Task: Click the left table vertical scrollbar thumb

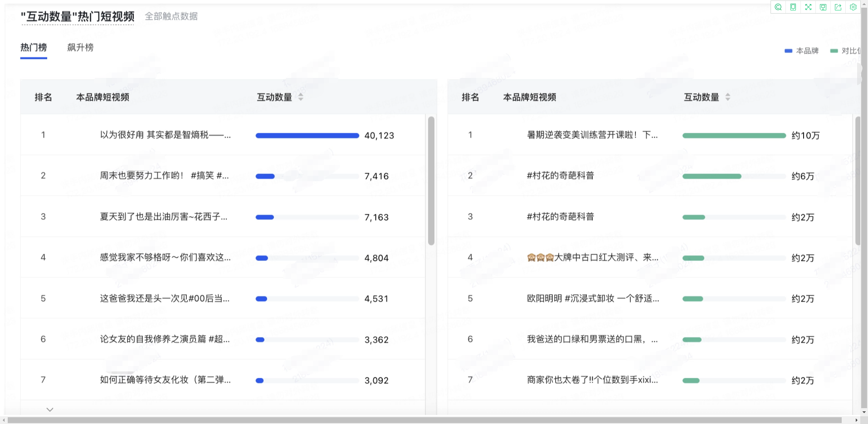Action: coord(431,181)
